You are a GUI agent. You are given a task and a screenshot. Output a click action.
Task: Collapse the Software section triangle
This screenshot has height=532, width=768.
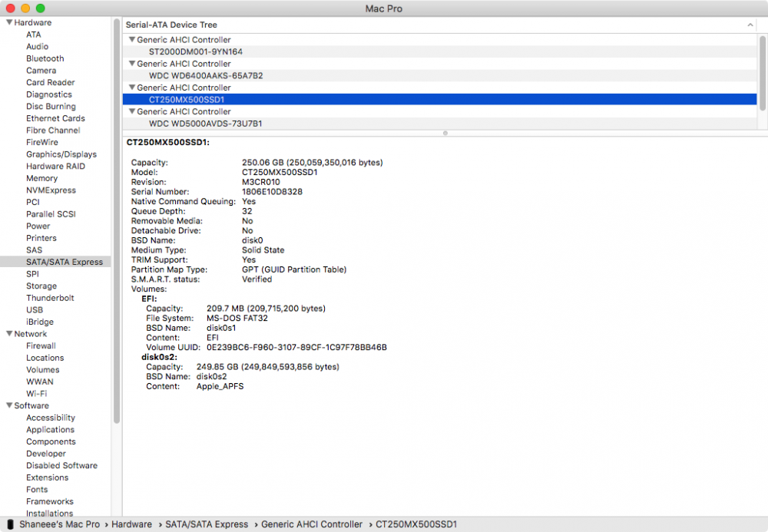click(8, 406)
